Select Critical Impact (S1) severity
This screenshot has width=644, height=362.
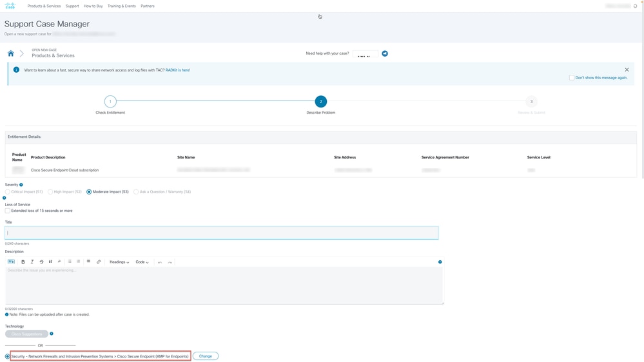(7, 192)
